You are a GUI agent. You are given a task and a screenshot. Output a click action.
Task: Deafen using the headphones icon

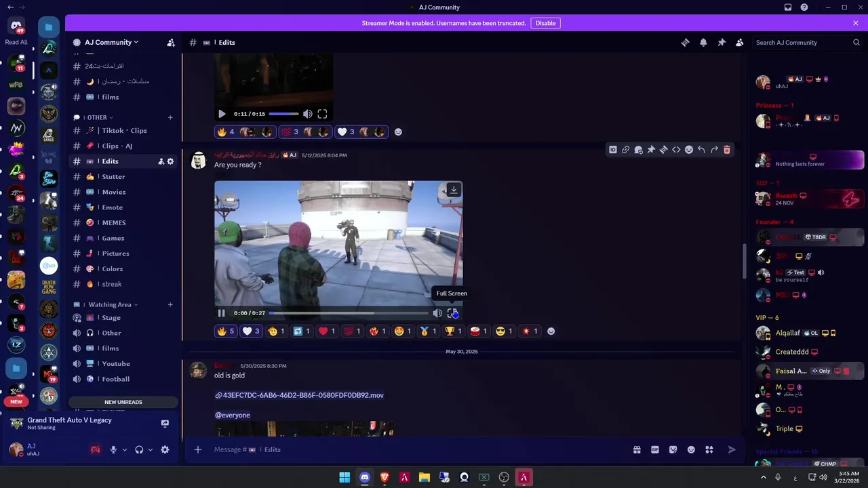click(139, 449)
